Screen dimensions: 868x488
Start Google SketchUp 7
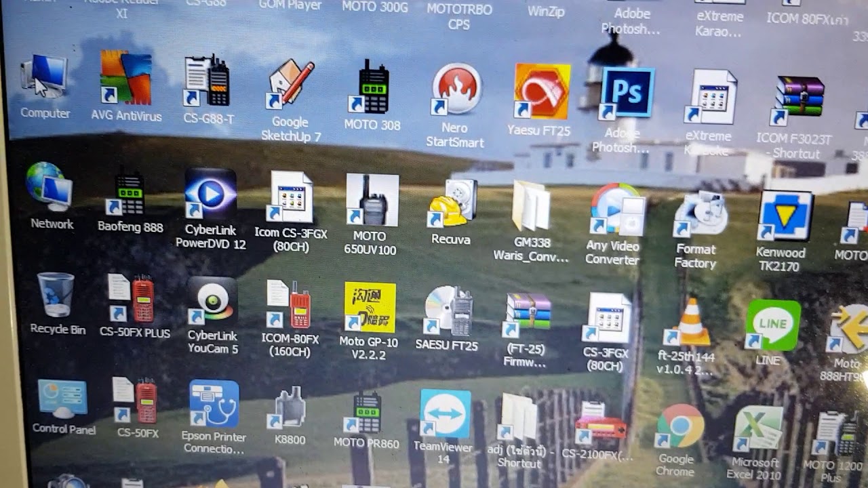click(x=291, y=85)
